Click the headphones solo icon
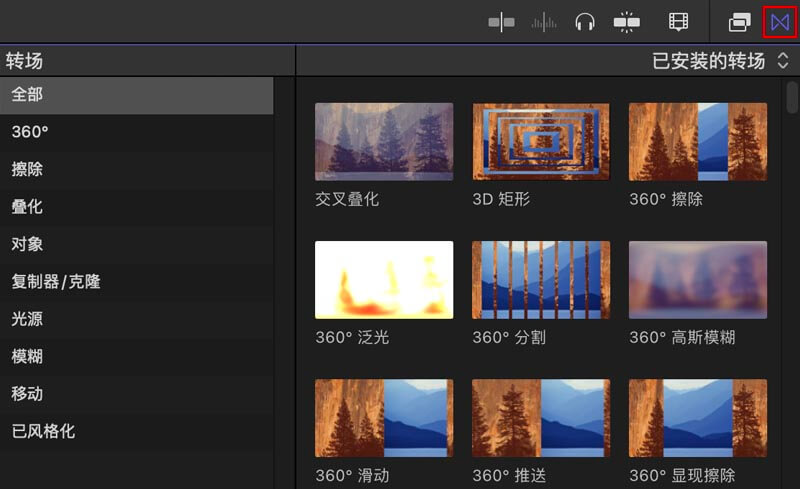This screenshot has height=489, width=800. [585, 22]
